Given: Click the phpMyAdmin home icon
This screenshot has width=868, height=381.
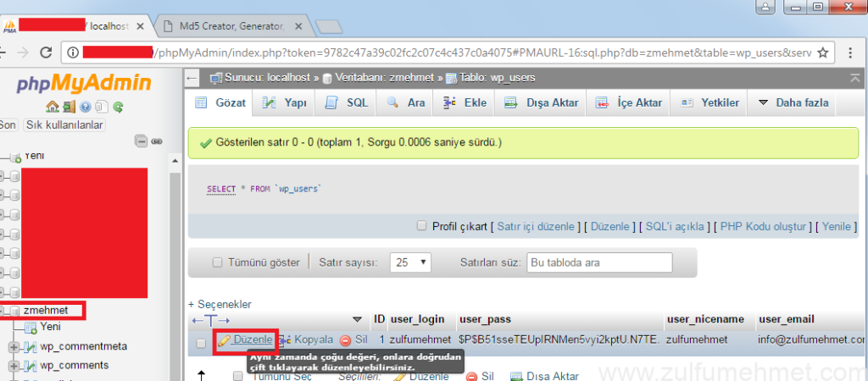Looking at the screenshot, I should click(x=52, y=107).
